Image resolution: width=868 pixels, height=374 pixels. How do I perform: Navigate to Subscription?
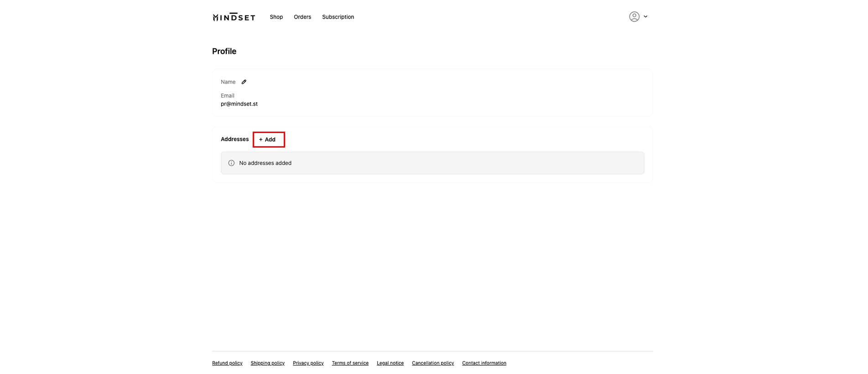338,17
